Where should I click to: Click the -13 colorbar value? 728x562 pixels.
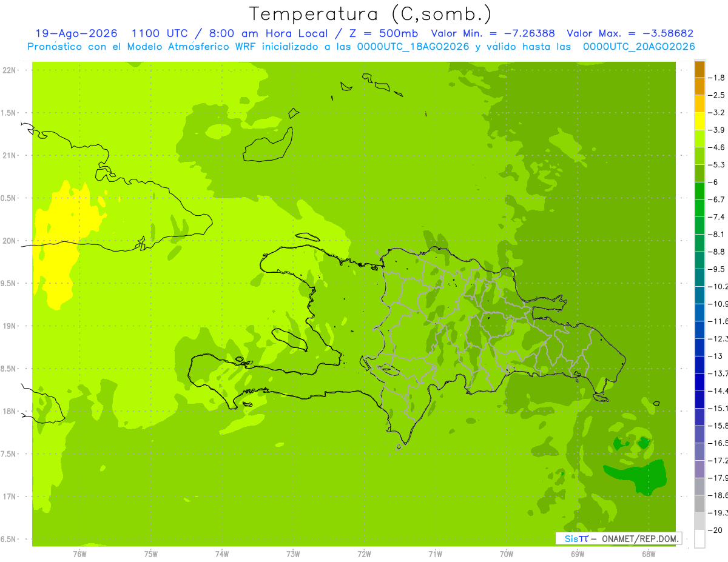pyautogui.click(x=716, y=356)
